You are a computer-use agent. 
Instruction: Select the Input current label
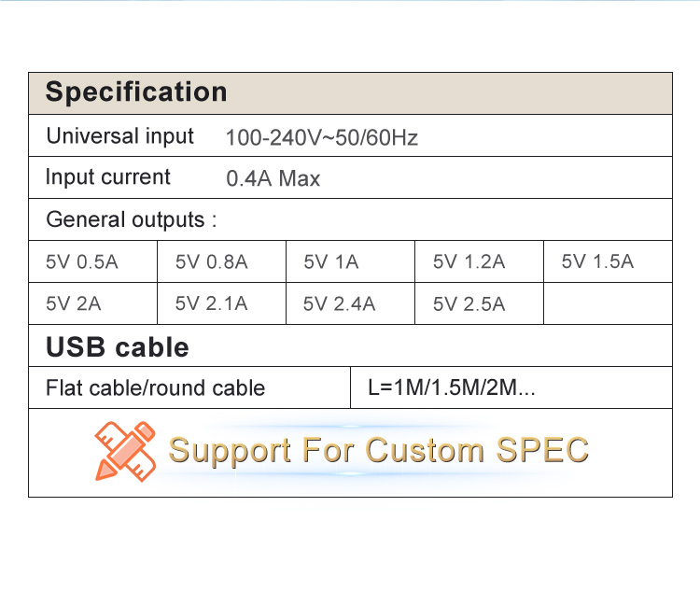pos(107,176)
